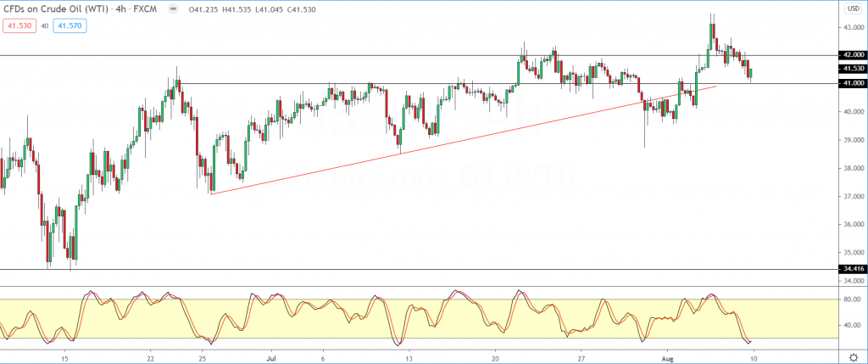
Task: Click the 25 date label on time axis
Action: point(202,357)
